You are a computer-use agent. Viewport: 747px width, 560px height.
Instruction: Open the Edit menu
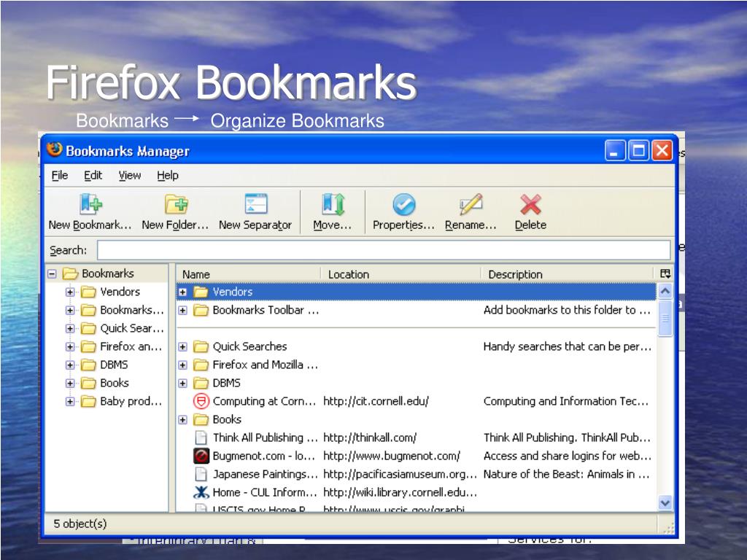click(93, 175)
